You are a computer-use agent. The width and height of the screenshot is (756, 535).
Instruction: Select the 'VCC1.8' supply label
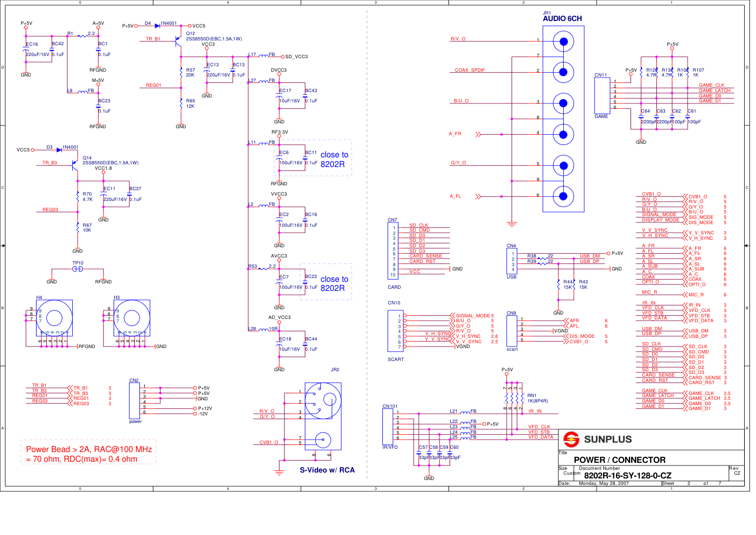(103, 168)
